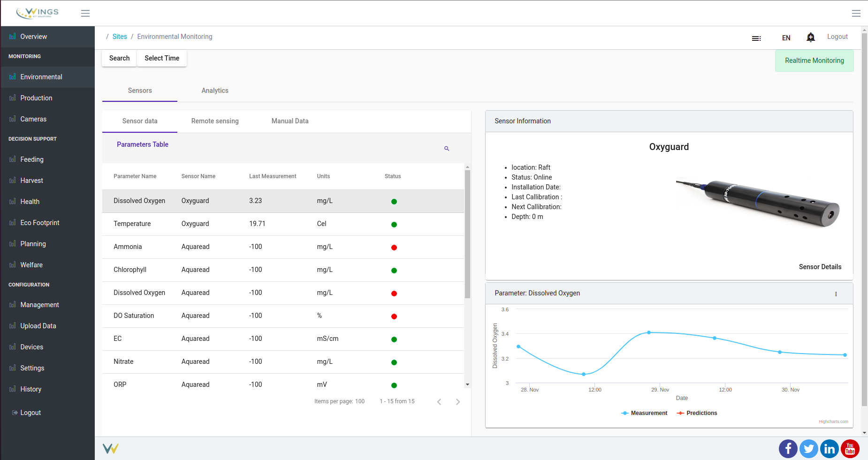The height and width of the screenshot is (460, 868).
Task: Open Feeding in the sidebar
Action: (x=48, y=159)
